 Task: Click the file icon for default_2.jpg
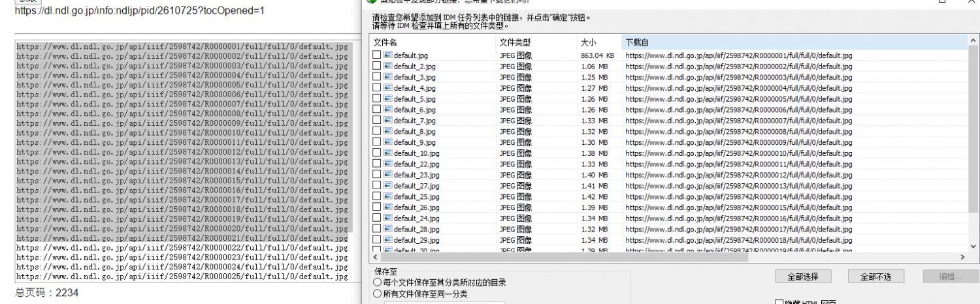(x=387, y=67)
